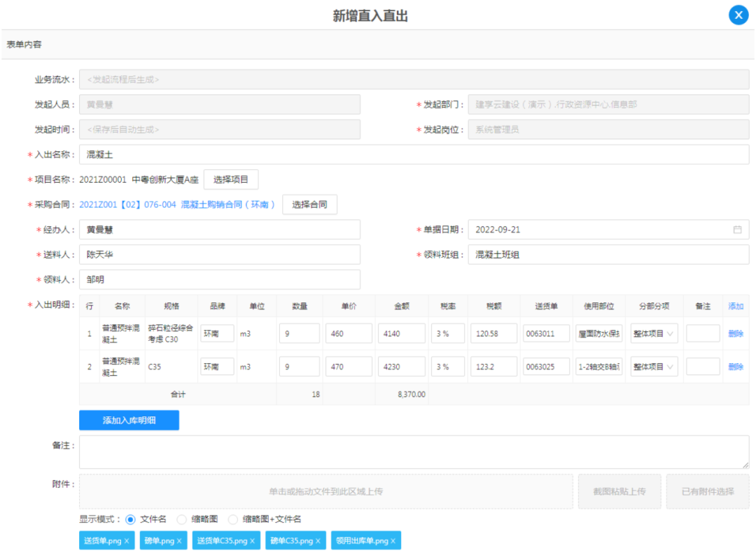Viewport: 756px width, 560px height.
Task: Expand 分部分项 dropdown in row 2
Action: [x=652, y=367]
